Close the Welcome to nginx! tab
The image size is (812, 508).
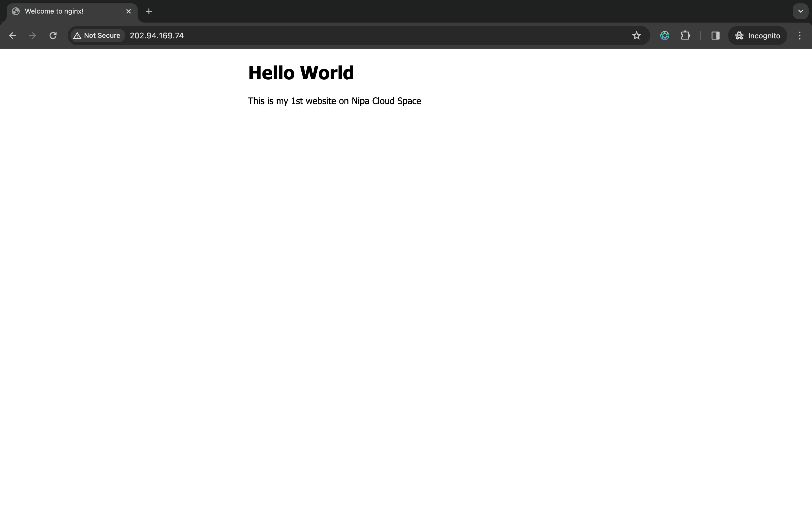click(x=129, y=11)
